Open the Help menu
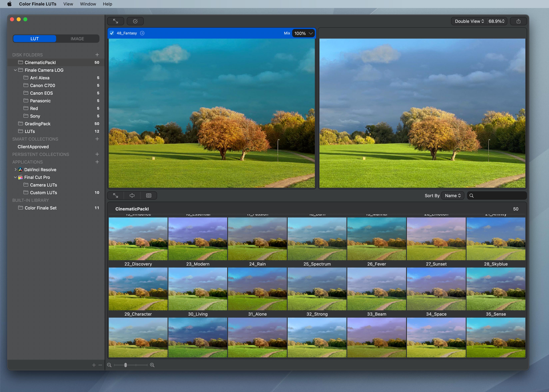Screen dimensions: 549x392 (108, 4)
